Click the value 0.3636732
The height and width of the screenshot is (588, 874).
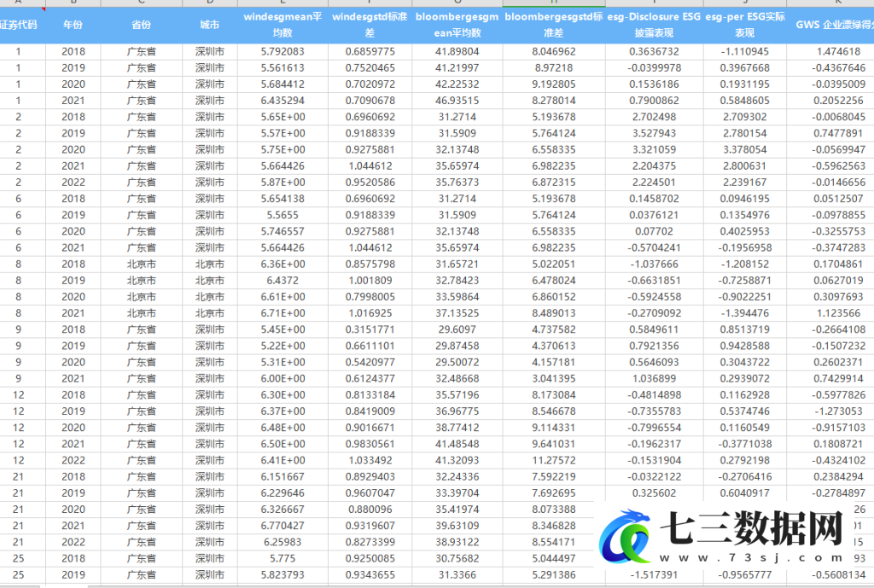click(654, 51)
